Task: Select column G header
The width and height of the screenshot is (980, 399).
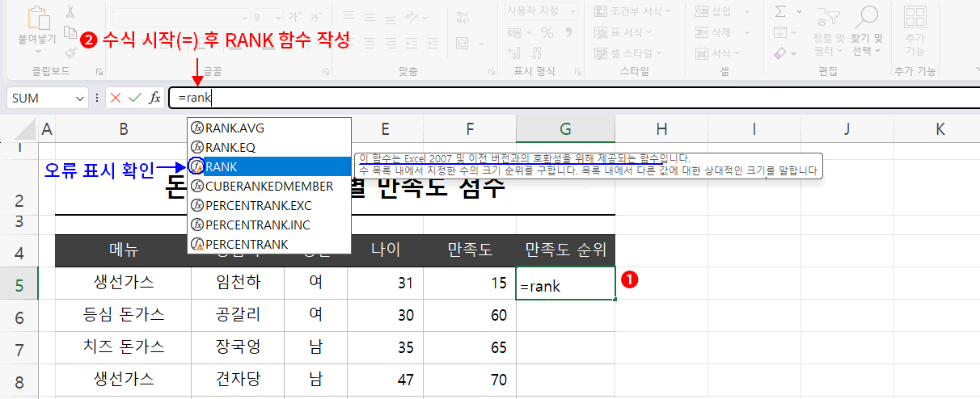Action: click(x=565, y=128)
